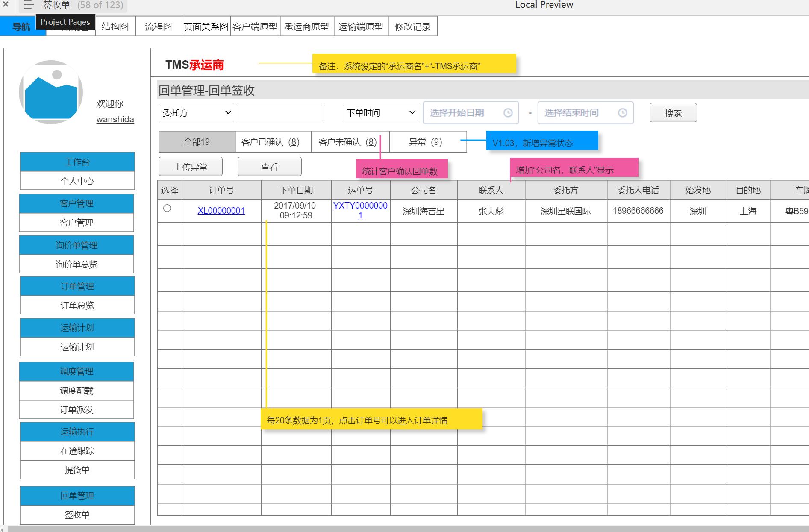Click the blue 客户管理 section header

tap(76, 203)
